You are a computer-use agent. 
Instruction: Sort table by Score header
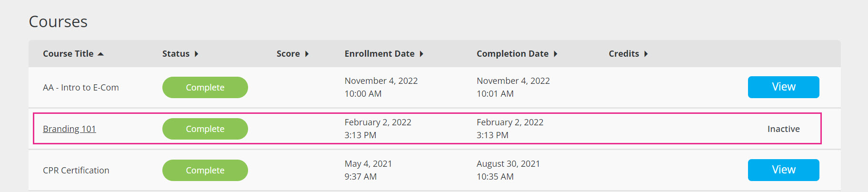(288, 54)
